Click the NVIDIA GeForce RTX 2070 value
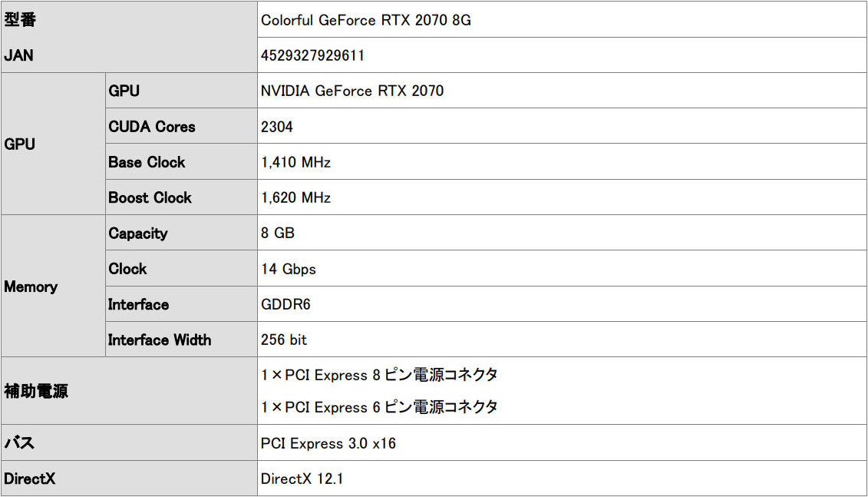Screen dimensions: 868x497 click(352, 91)
